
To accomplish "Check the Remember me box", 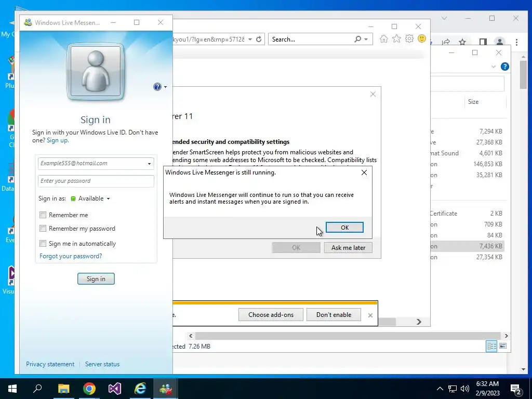I will coord(43,215).
